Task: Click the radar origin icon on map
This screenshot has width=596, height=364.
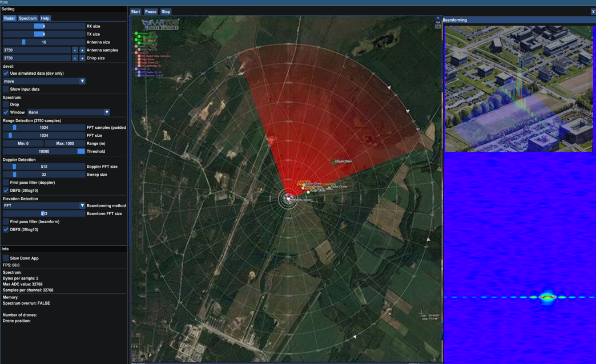Action: [x=289, y=198]
